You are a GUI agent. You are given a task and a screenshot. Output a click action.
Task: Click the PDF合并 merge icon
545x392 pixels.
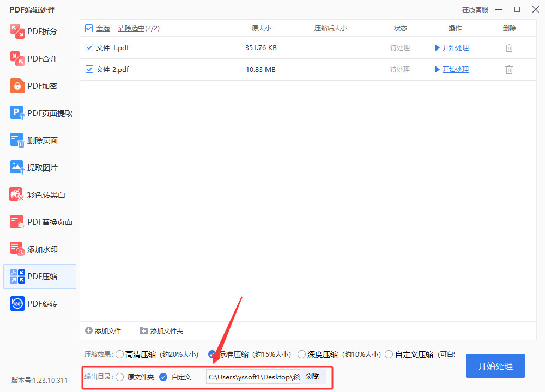[x=17, y=58]
